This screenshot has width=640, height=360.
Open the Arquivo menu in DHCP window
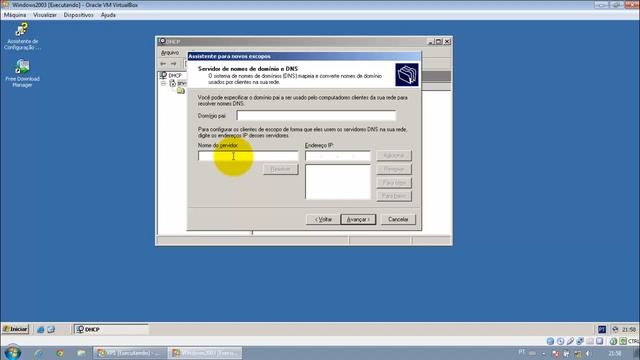[x=170, y=53]
